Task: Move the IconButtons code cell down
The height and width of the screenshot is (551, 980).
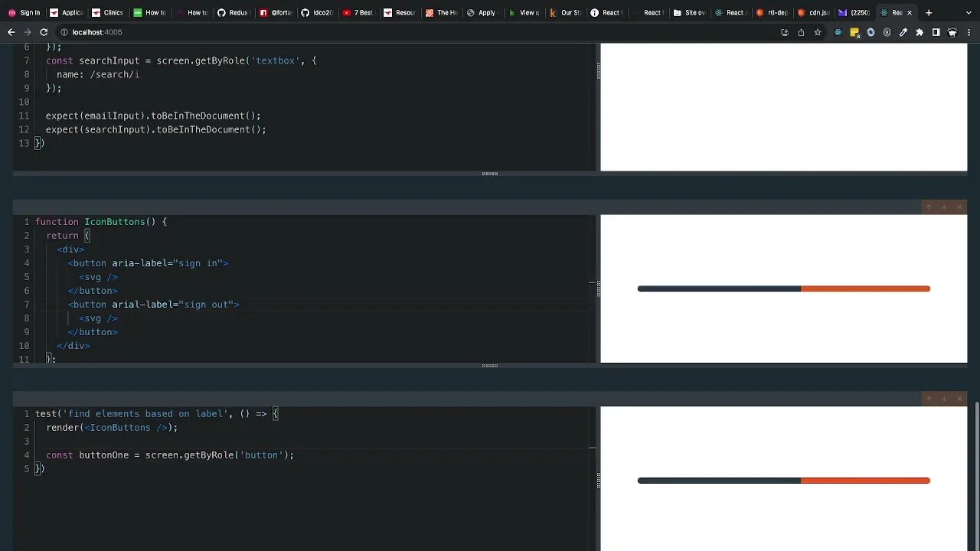Action: (x=944, y=207)
